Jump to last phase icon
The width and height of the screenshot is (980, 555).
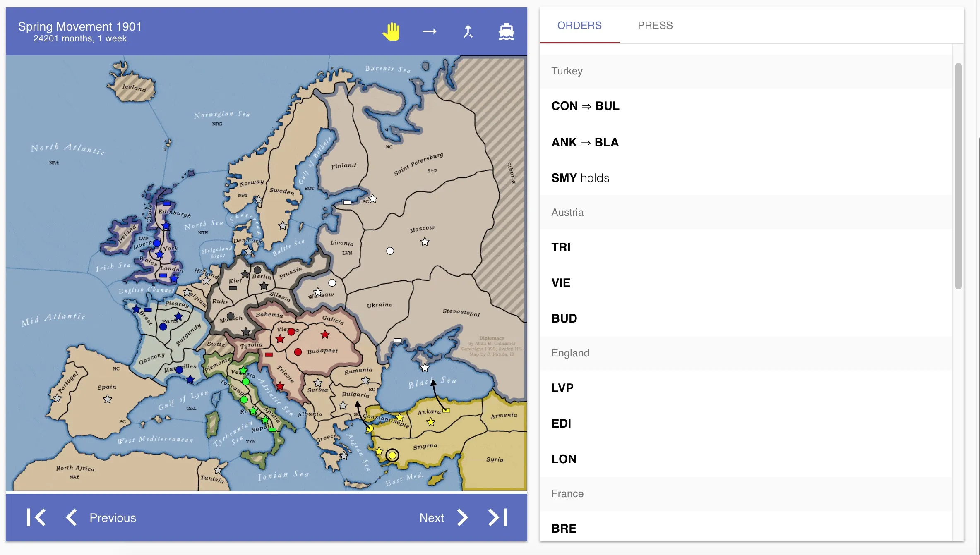tap(498, 517)
